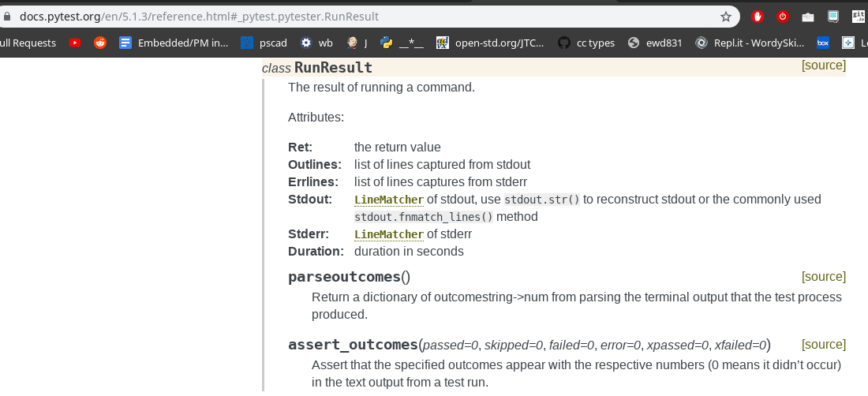Open the Python __*__ bookmark
The width and height of the screenshot is (868, 396).
(x=402, y=43)
